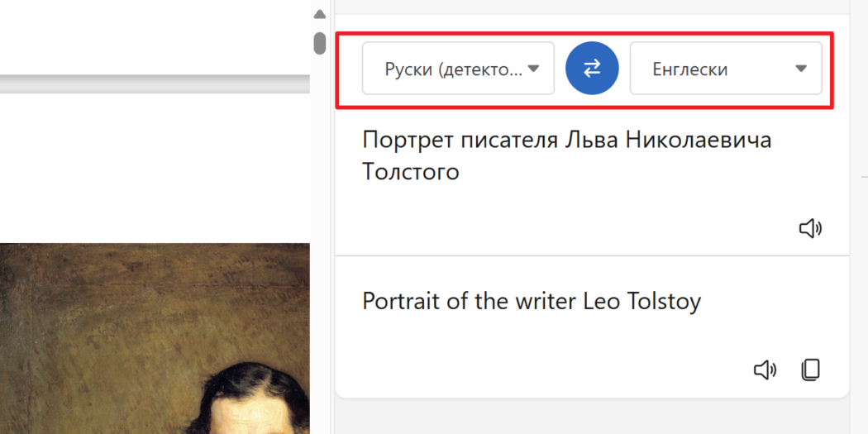This screenshot has height=434, width=868.
Task: Swap source and target languages
Action: [x=592, y=68]
